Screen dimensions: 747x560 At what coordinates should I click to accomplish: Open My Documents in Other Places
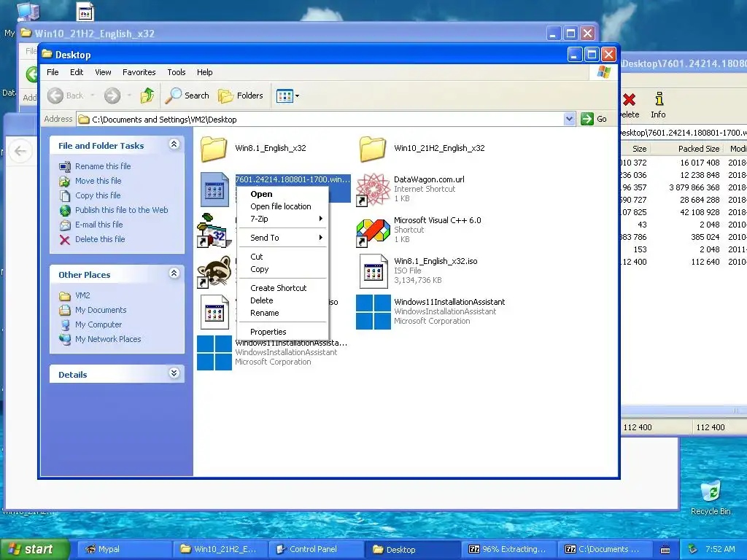pos(101,310)
